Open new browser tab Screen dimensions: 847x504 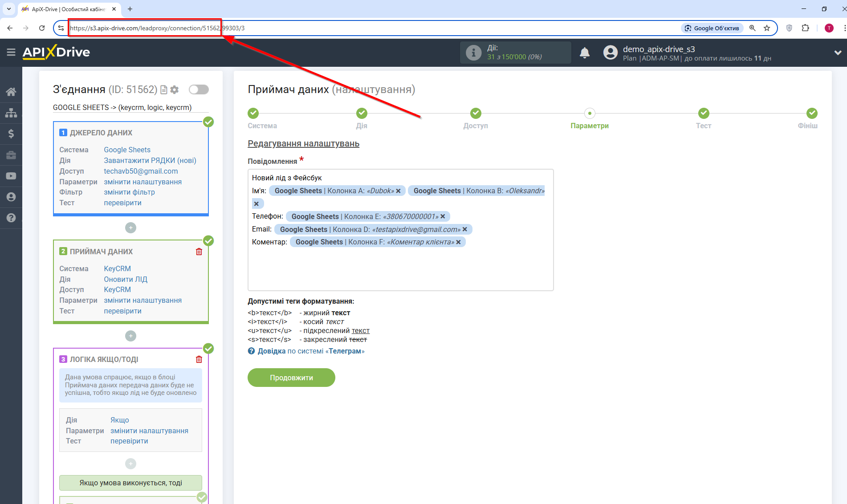[130, 9]
